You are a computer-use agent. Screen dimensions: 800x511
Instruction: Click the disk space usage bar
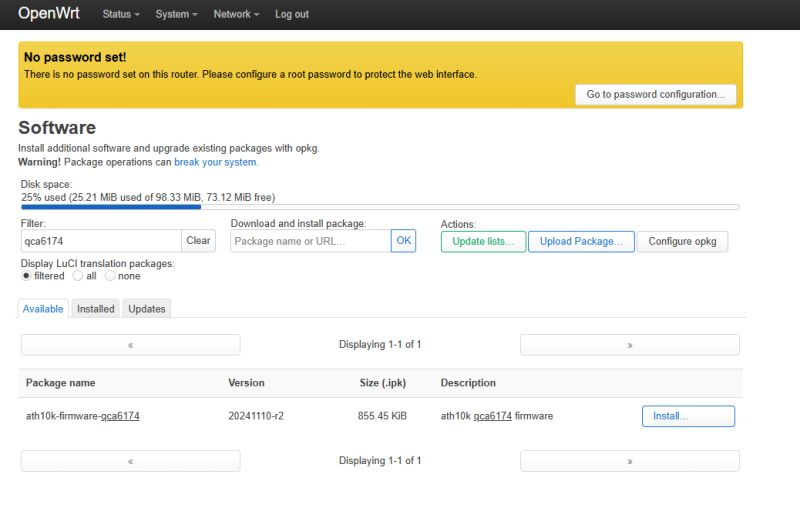[380, 207]
